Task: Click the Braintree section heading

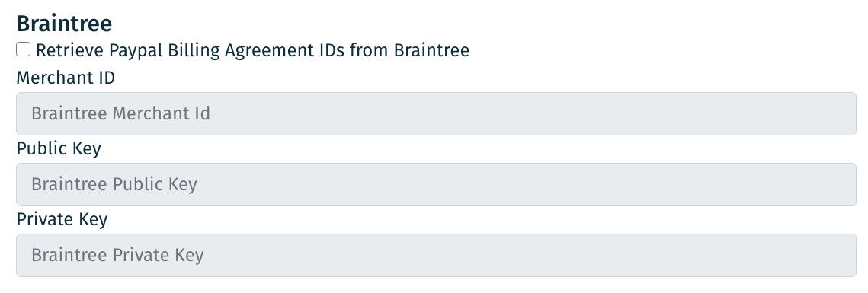Action: [x=64, y=24]
